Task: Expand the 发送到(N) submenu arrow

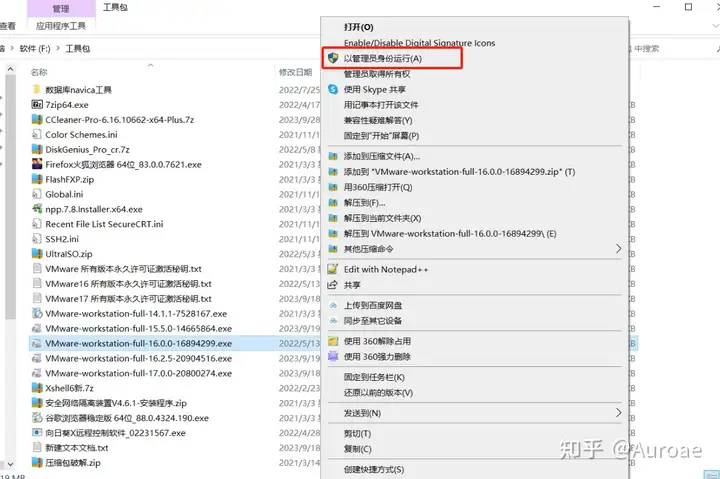Action: click(x=619, y=412)
